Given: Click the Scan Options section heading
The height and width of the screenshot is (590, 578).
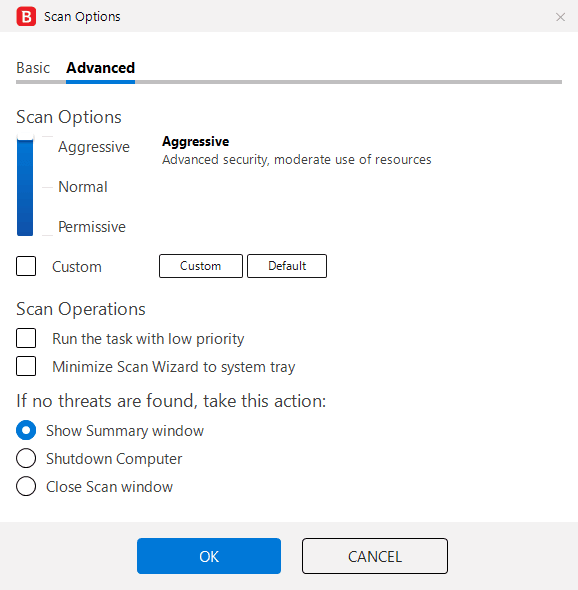Looking at the screenshot, I should click(x=69, y=117).
